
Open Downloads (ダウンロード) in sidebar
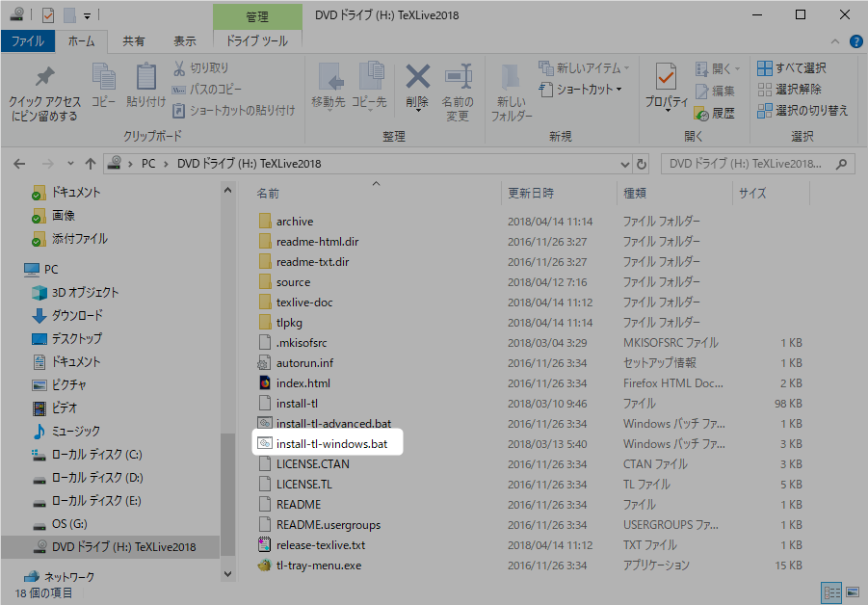point(67,316)
